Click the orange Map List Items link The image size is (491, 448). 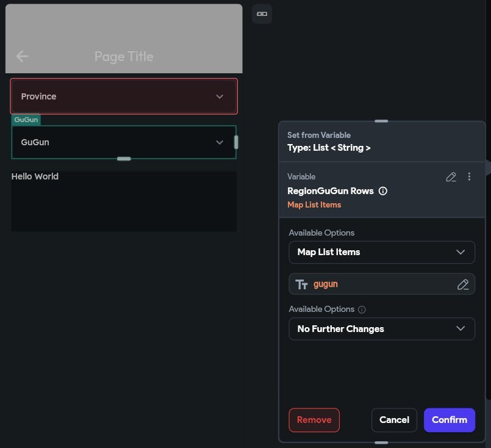tap(314, 205)
